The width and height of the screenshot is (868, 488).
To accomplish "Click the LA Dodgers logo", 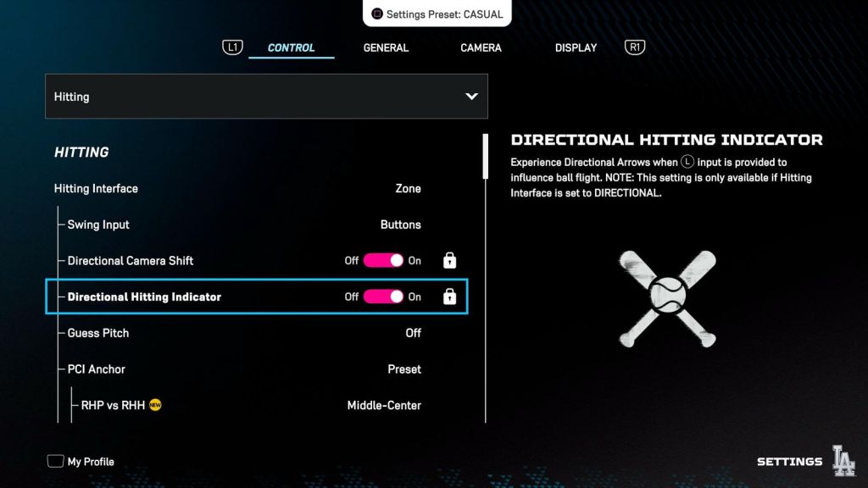I will (843, 461).
